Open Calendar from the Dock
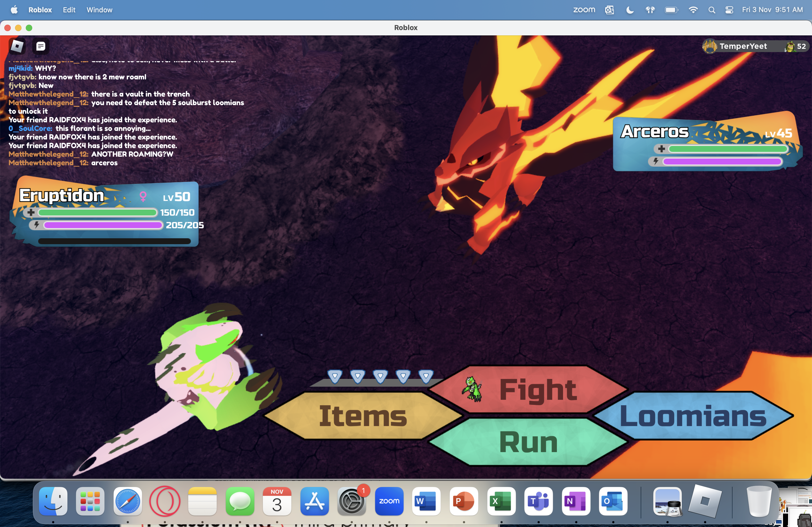This screenshot has height=527, width=812. 277,501
